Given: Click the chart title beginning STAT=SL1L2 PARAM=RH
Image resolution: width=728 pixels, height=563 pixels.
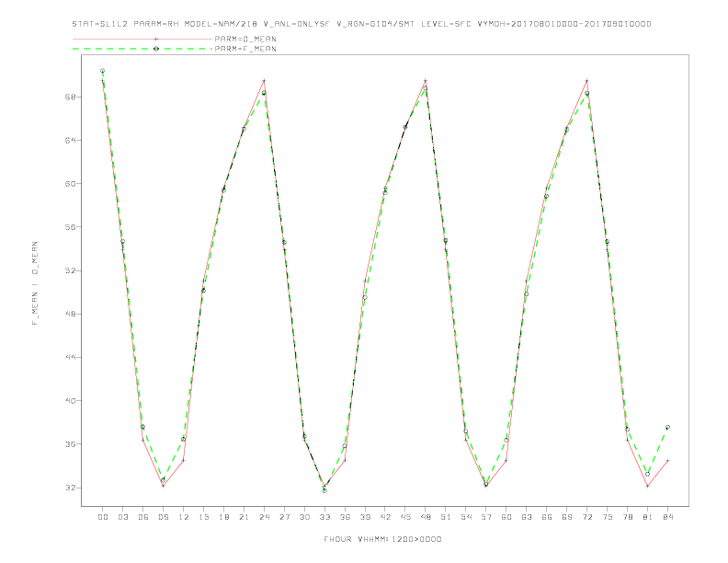Looking at the screenshot, I should pyautogui.click(x=361, y=24).
